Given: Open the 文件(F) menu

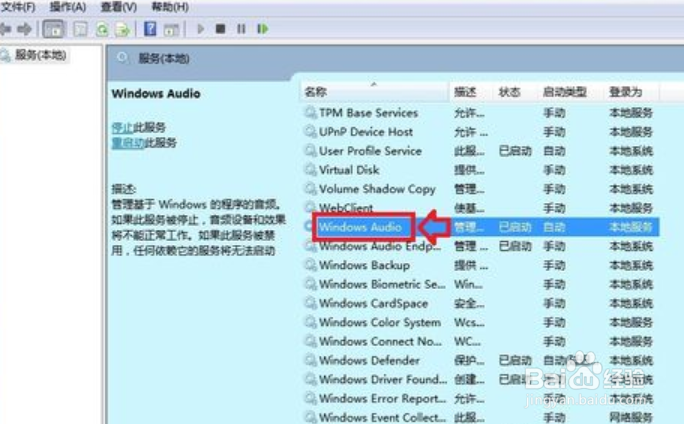Looking at the screenshot, I should pos(18,7).
